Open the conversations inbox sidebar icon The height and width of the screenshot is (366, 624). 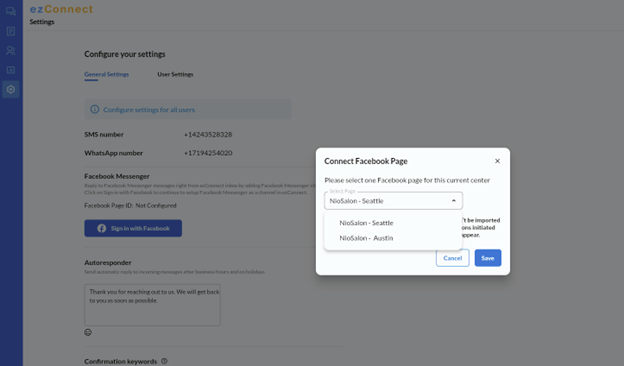[x=11, y=12]
